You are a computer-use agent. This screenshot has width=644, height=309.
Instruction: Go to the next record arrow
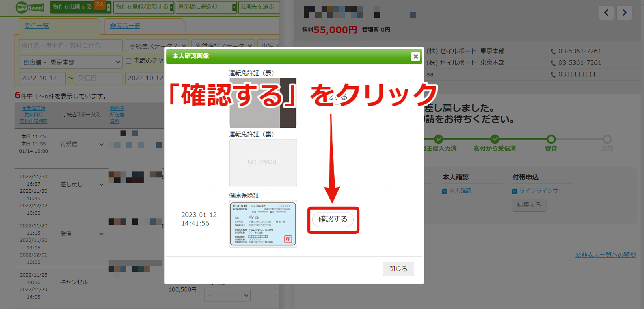pyautogui.click(x=624, y=13)
